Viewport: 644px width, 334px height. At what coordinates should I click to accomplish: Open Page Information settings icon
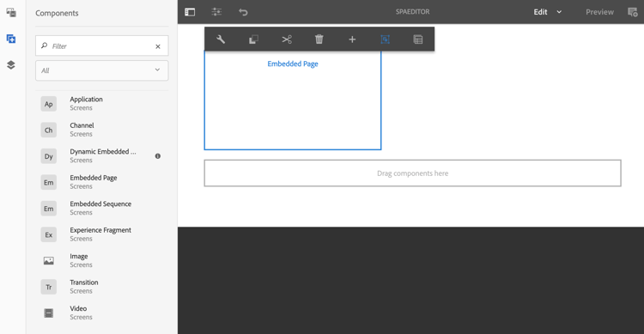pyautogui.click(x=216, y=12)
